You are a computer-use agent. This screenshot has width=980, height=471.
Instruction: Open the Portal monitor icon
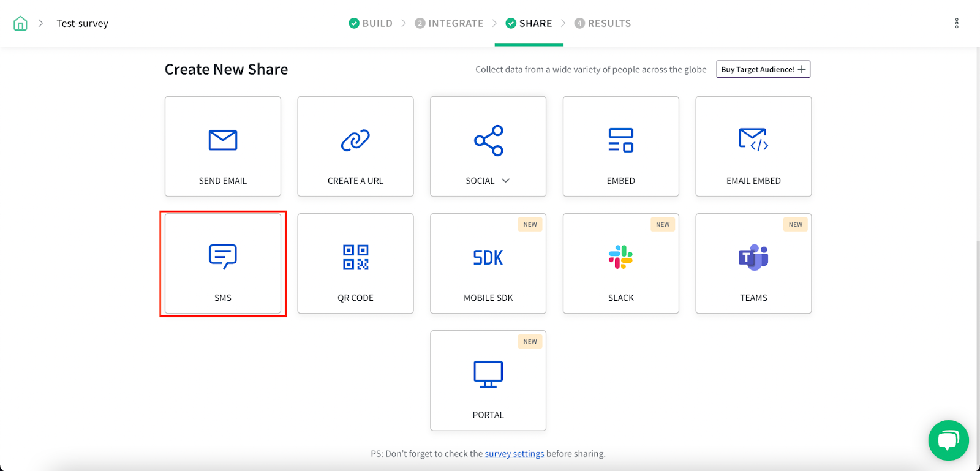488,374
